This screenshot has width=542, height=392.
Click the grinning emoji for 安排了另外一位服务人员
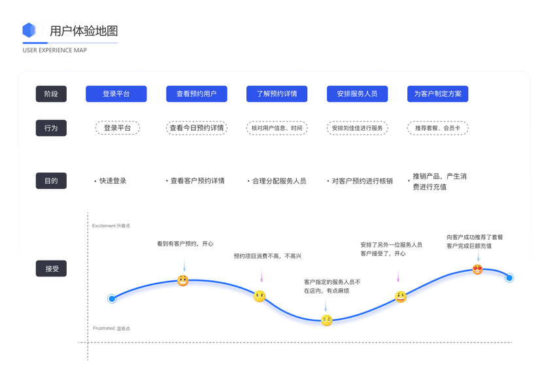400,297
